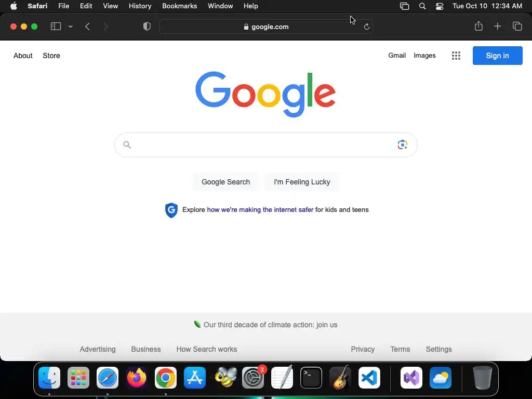Click the forward navigation arrow
532x399 pixels.
(105, 26)
